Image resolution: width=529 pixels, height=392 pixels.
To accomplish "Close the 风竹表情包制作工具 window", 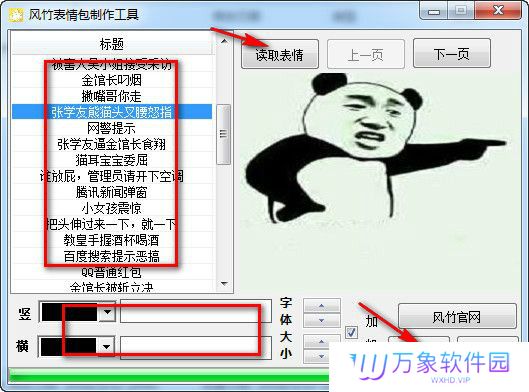I will tap(498, 10).
